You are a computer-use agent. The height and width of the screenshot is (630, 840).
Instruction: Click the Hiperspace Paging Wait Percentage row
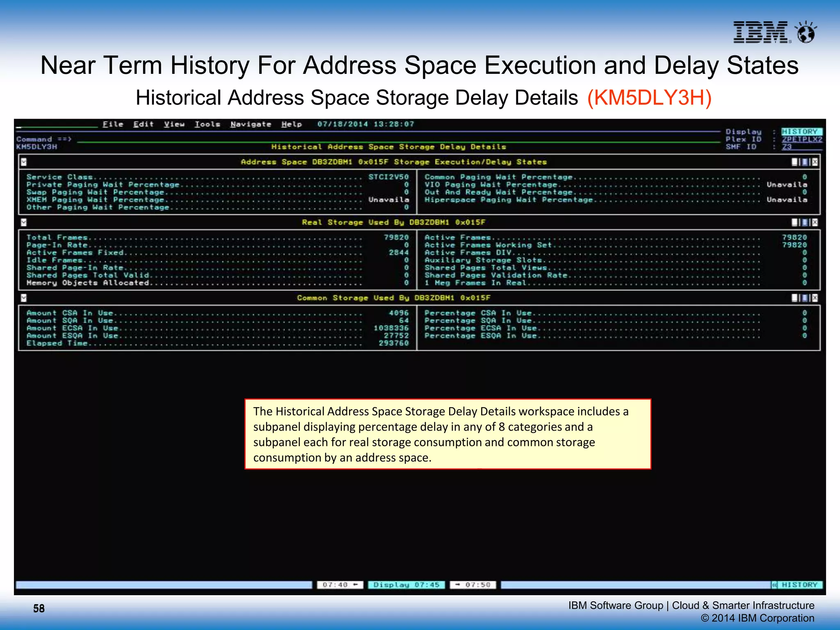coord(616,200)
